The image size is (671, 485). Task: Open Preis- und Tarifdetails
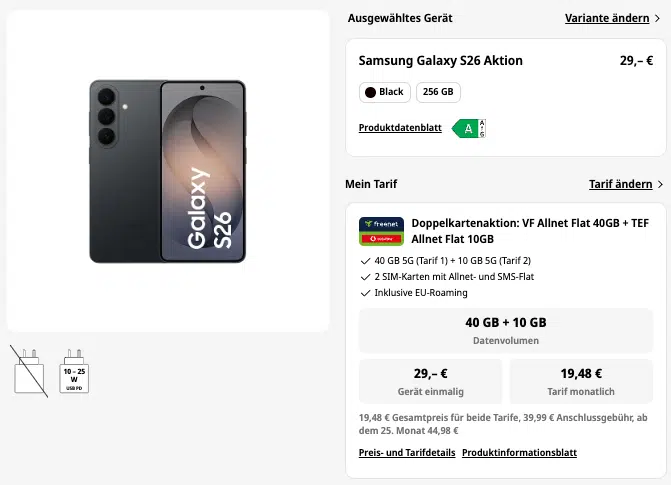[407, 453]
